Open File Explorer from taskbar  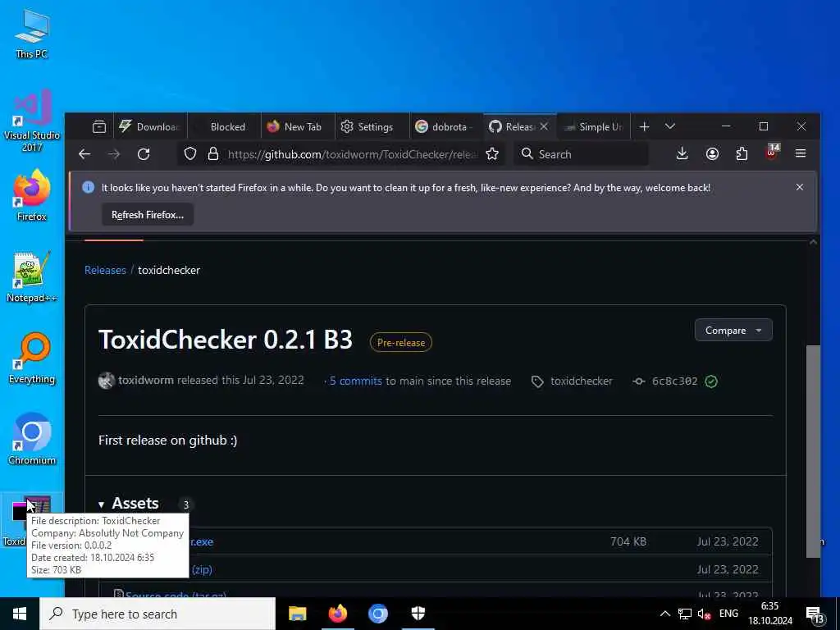tap(297, 614)
